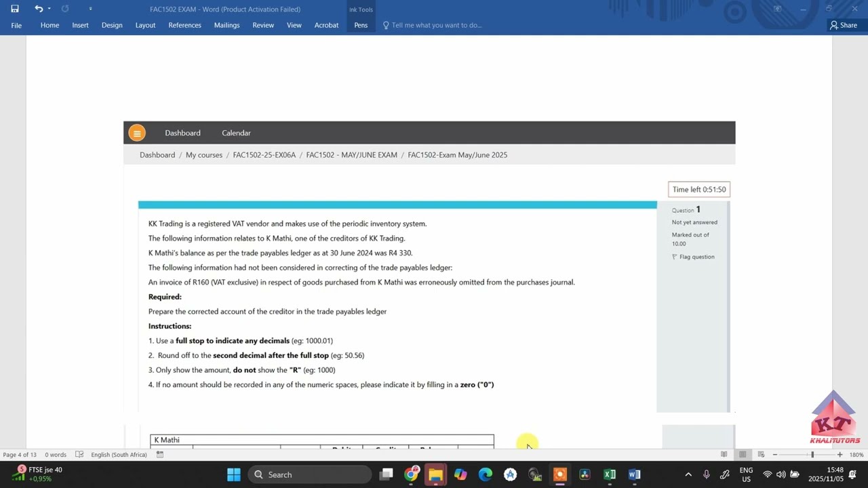The height and width of the screenshot is (488, 868).
Task: Click the Time left countdown box
Action: (x=699, y=190)
